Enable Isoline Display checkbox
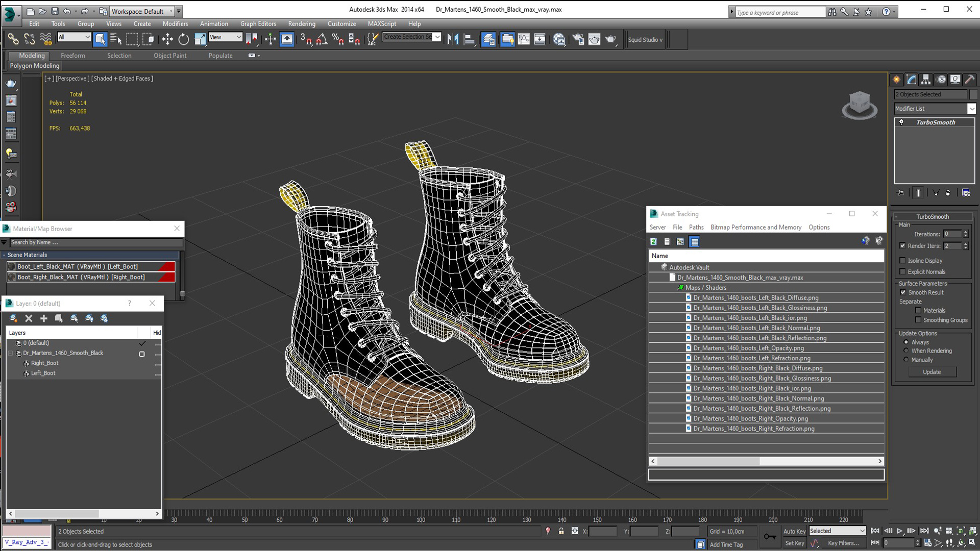 click(x=902, y=261)
